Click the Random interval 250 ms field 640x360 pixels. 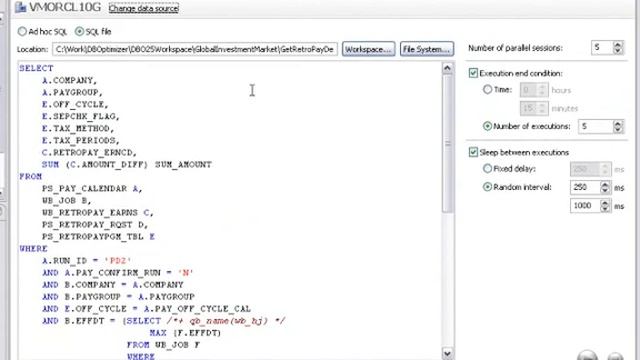click(x=585, y=187)
